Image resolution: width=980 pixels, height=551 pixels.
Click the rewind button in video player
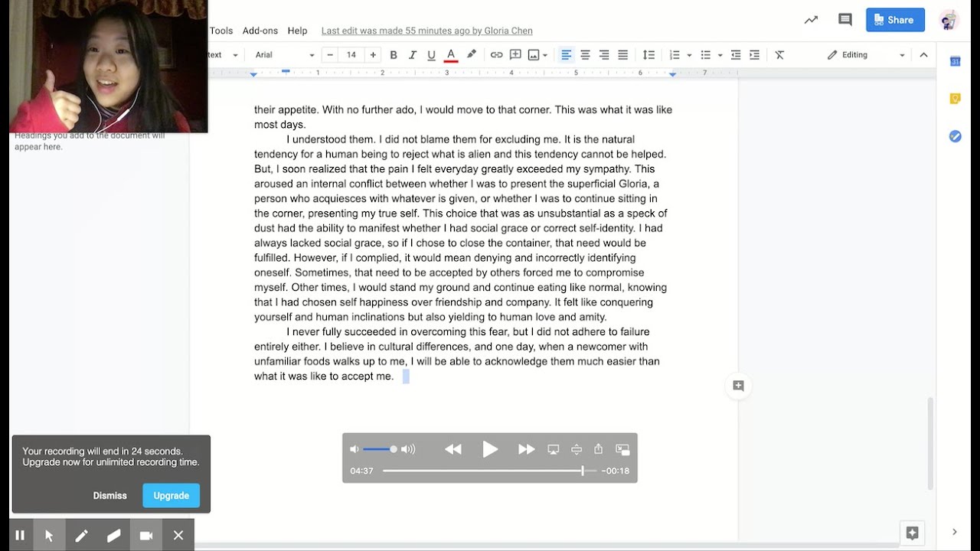pyautogui.click(x=453, y=449)
